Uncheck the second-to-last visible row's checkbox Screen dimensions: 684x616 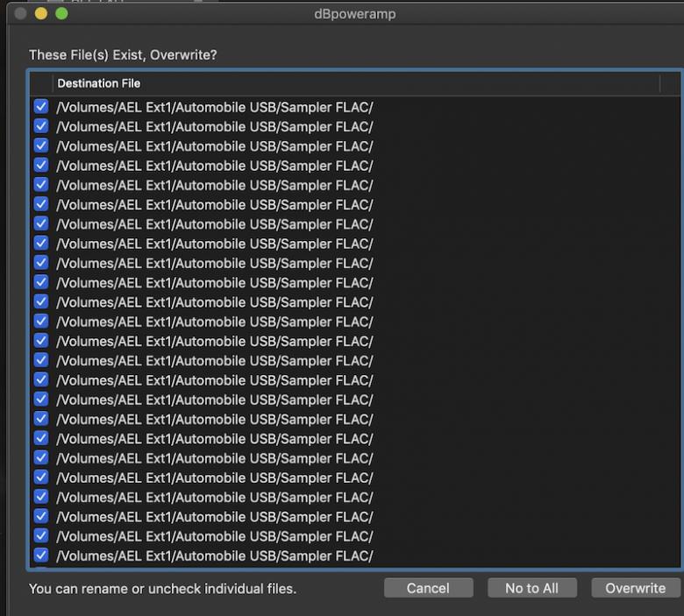41,535
